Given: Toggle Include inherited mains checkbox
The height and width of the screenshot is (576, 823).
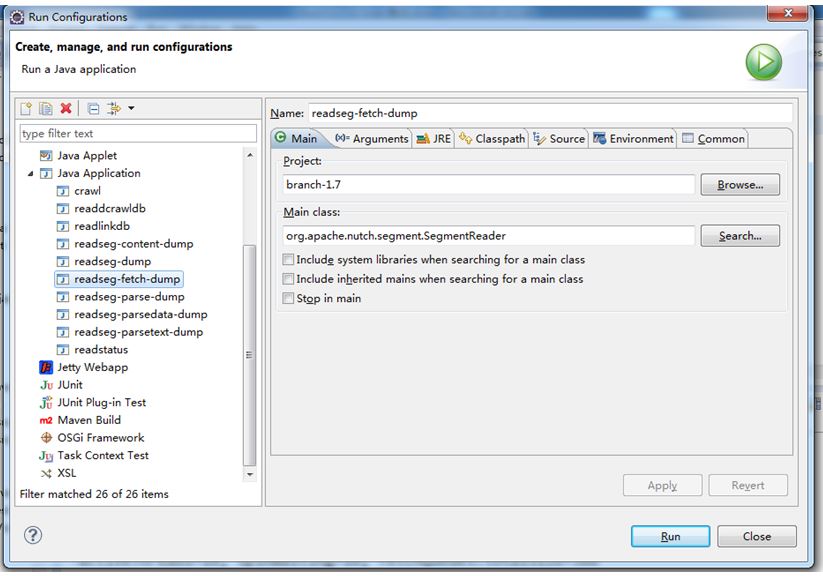Looking at the screenshot, I should [289, 279].
